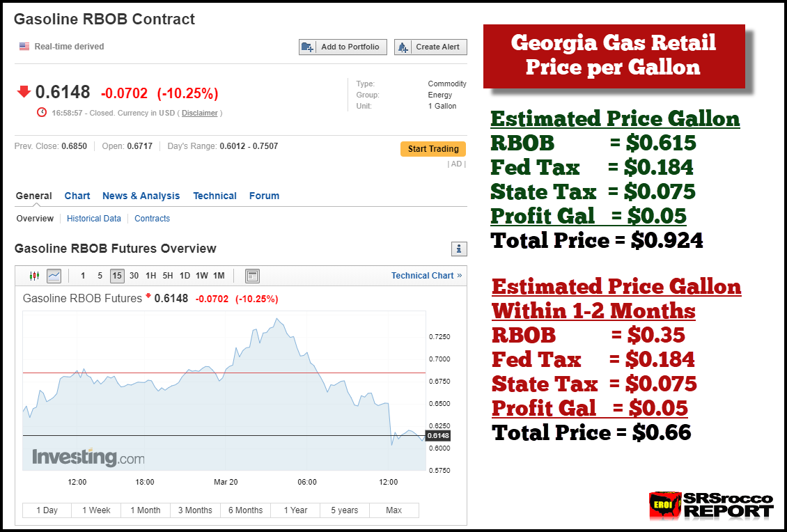Toggle the 15-minute chart interval

click(x=117, y=276)
